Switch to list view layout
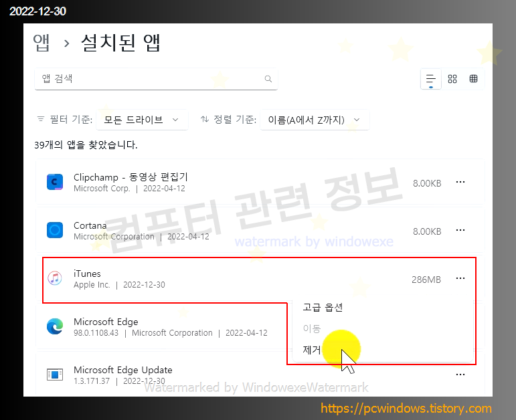This screenshot has height=420, width=516. 431,80
